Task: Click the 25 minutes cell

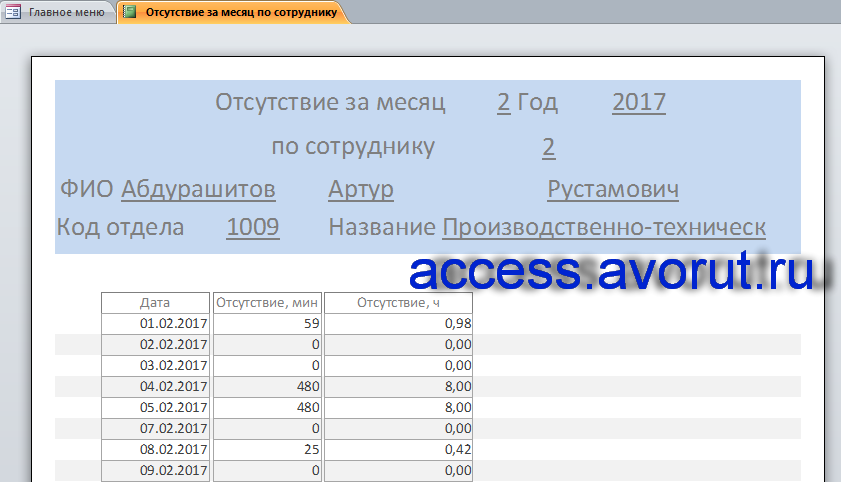Action: click(267, 449)
